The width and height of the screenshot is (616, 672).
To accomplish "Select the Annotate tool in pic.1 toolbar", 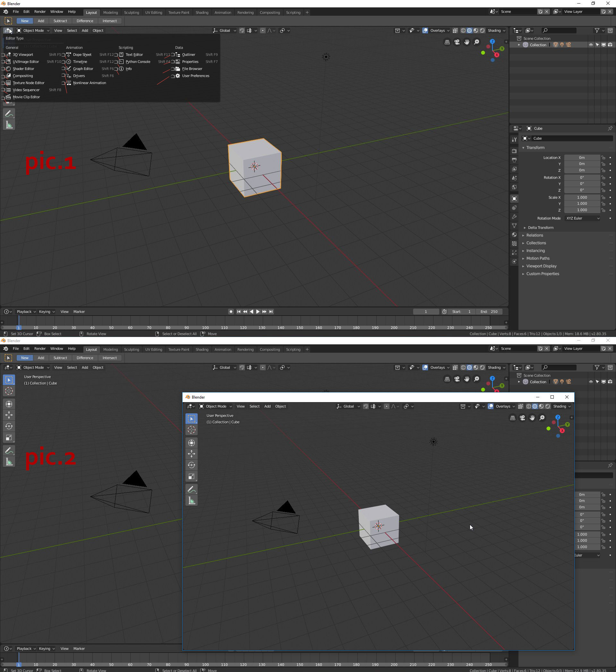I will click(x=9, y=114).
